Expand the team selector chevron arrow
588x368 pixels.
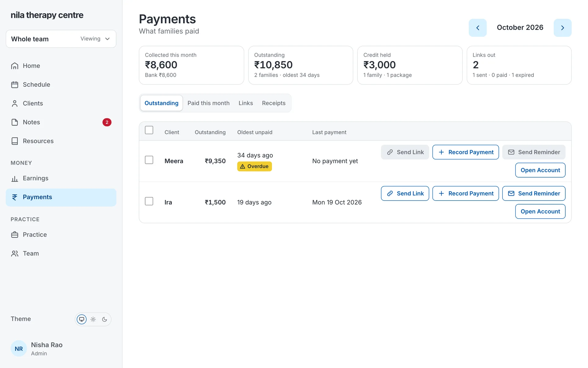coord(107,39)
